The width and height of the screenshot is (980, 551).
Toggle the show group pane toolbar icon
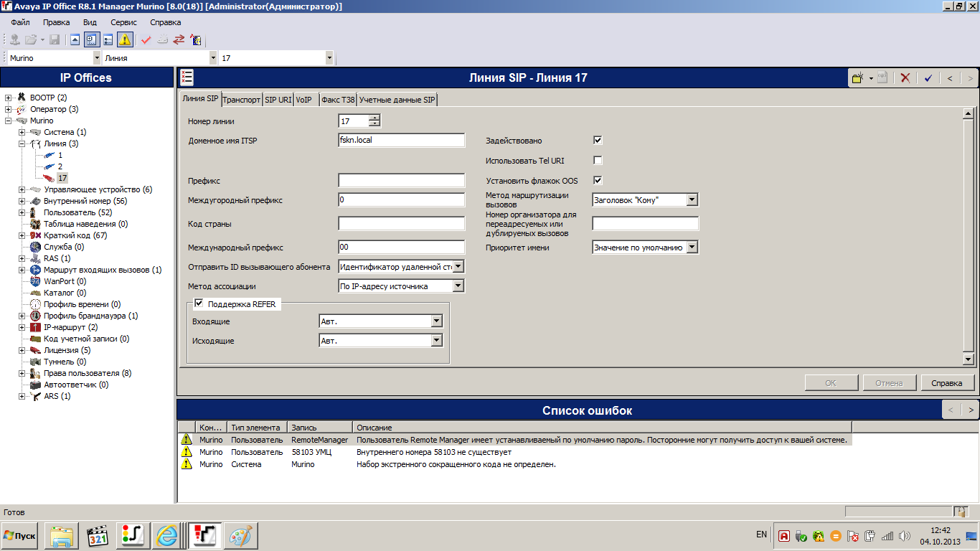point(92,39)
